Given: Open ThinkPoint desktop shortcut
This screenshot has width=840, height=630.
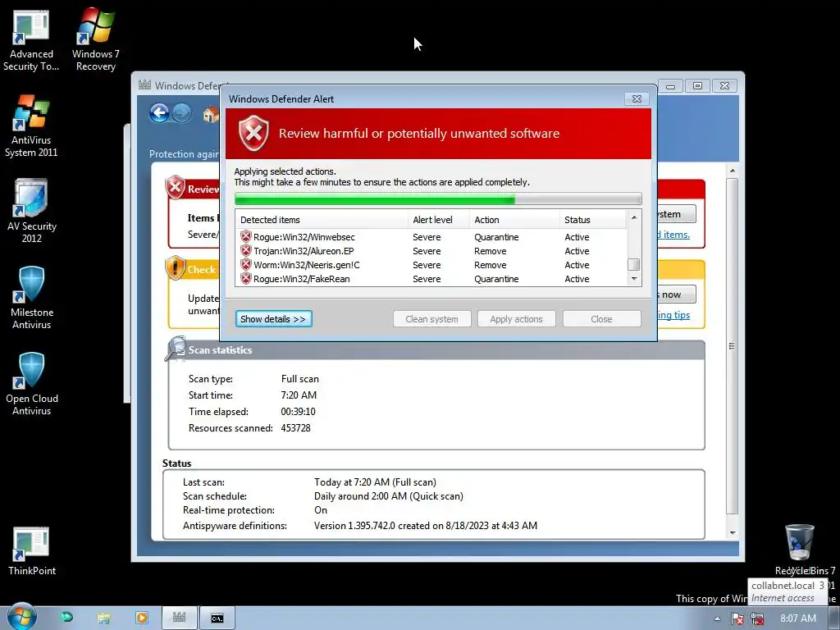Looking at the screenshot, I should click(x=32, y=550).
